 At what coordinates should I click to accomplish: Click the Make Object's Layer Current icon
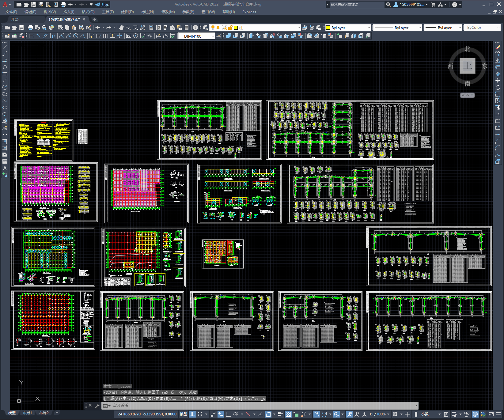305,28
